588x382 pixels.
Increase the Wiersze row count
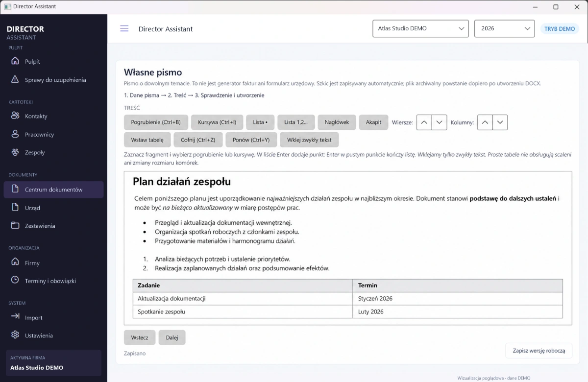tap(424, 122)
